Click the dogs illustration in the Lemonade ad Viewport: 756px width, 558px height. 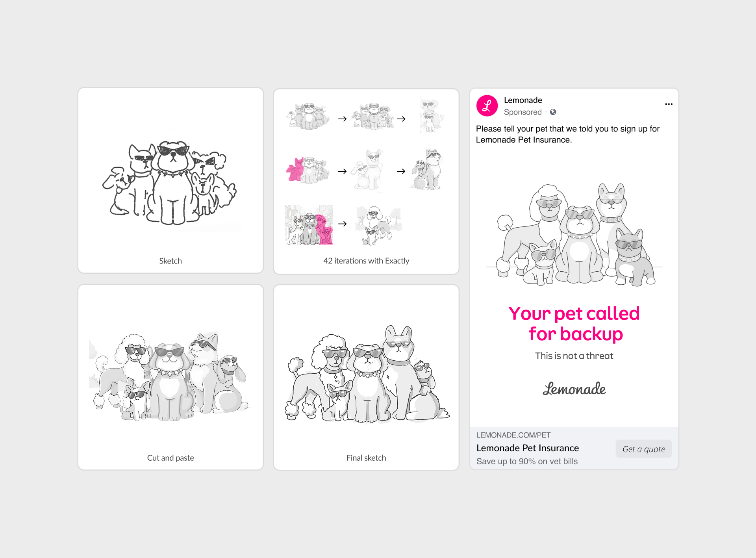[x=574, y=235]
